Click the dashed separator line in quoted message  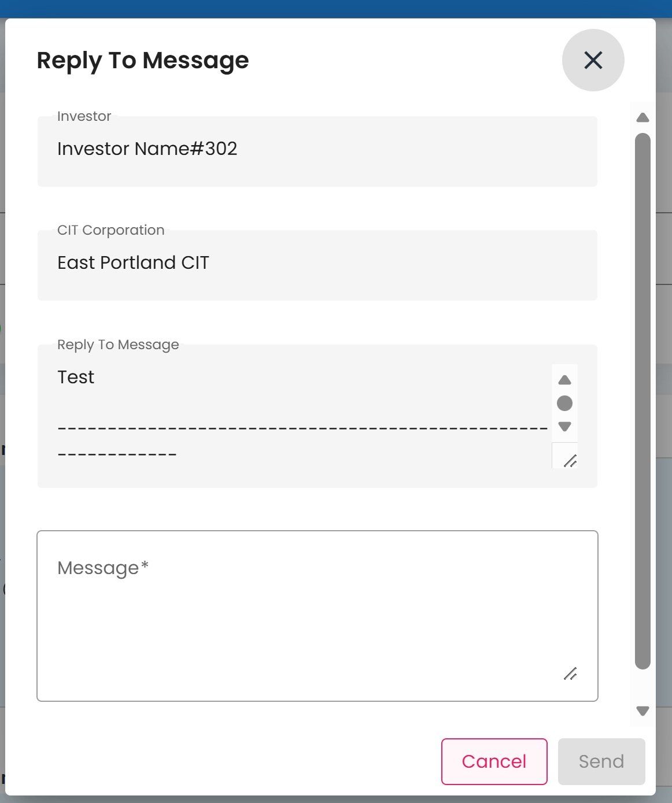302,429
